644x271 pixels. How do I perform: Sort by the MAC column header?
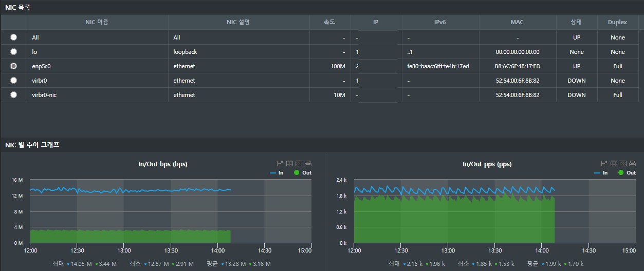(x=518, y=22)
